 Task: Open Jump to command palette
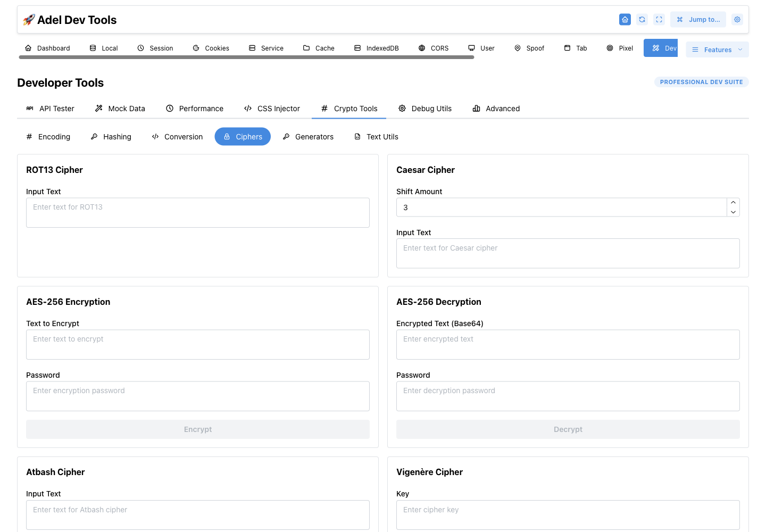(x=698, y=20)
